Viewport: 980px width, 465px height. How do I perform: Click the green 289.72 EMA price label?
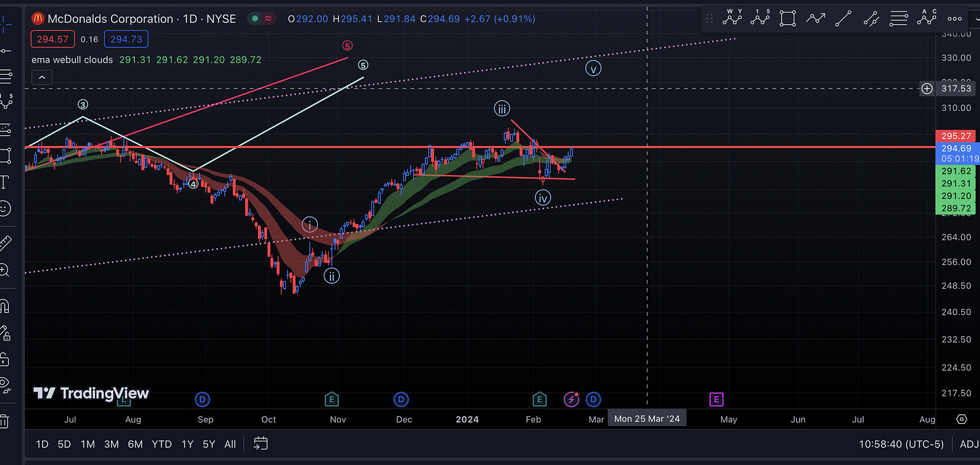[957, 209]
